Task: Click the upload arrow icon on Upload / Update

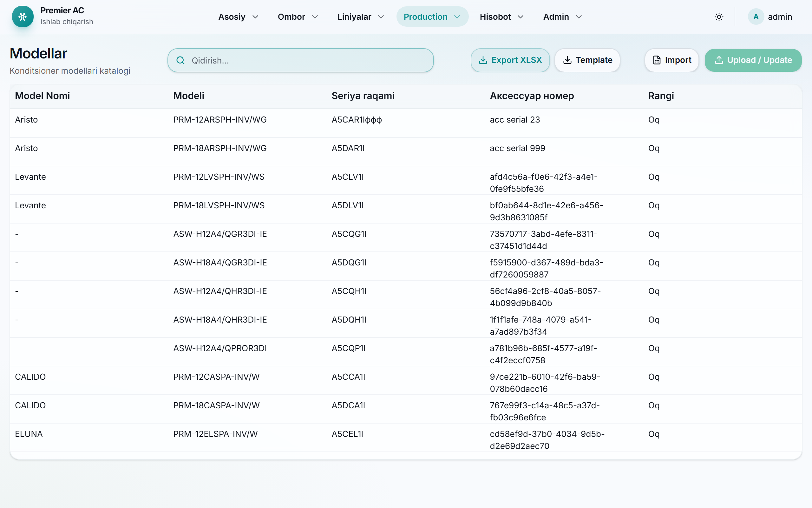Action: tap(719, 60)
